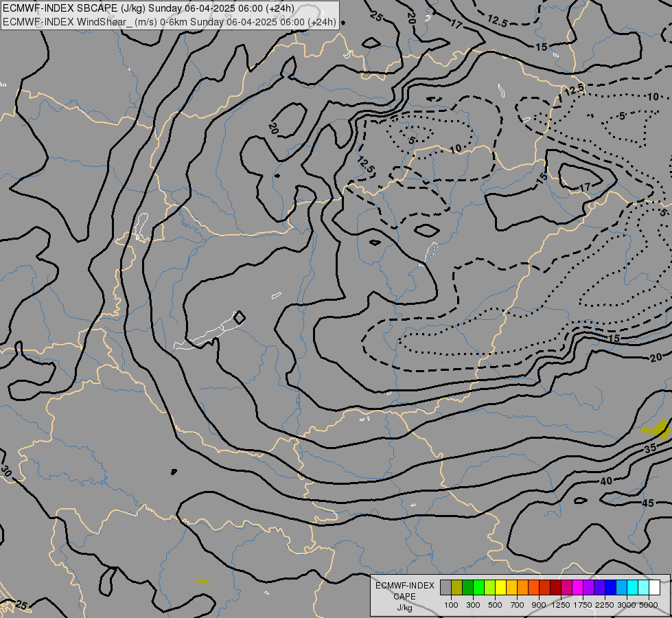
Task: Click the cyan swatch right of 3000
Action: point(633,588)
